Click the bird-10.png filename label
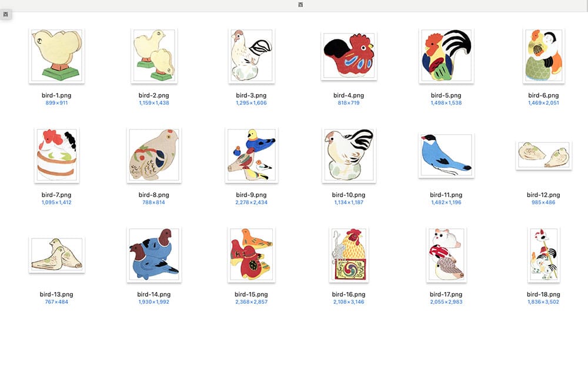 pos(349,195)
